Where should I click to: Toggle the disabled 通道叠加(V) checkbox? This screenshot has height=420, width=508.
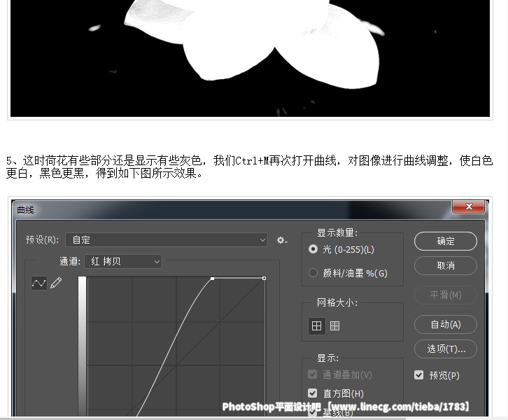coord(312,374)
